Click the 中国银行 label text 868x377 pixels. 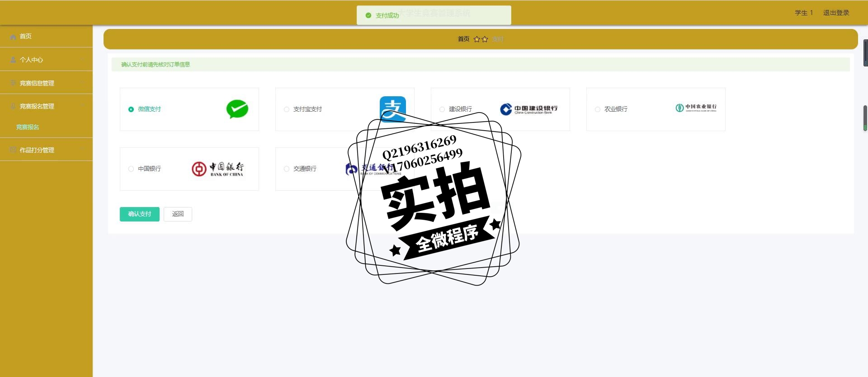coord(150,169)
